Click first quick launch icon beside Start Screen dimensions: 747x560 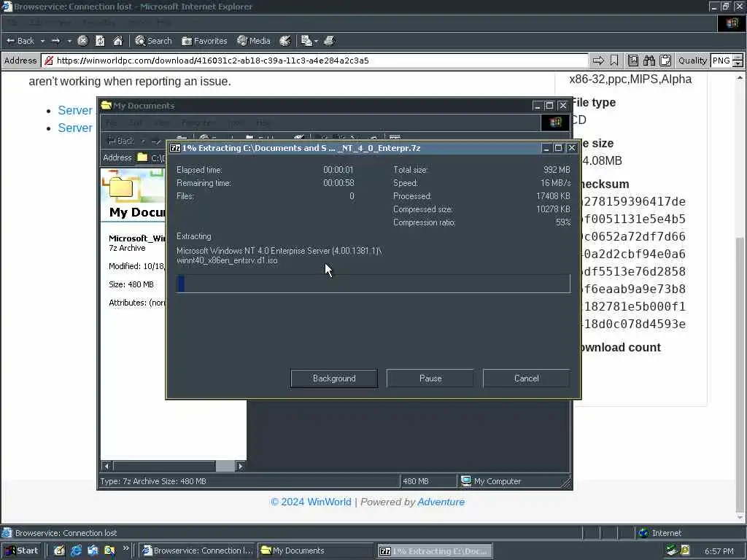[59, 551]
